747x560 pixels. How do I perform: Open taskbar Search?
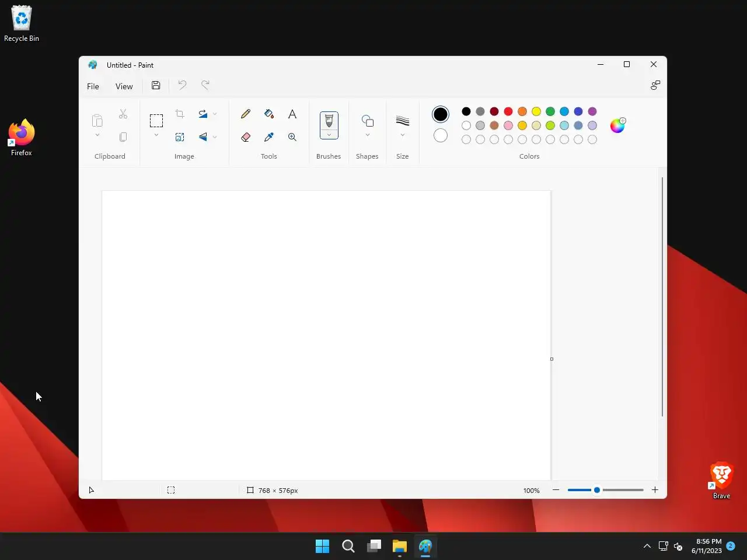pyautogui.click(x=348, y=546)
